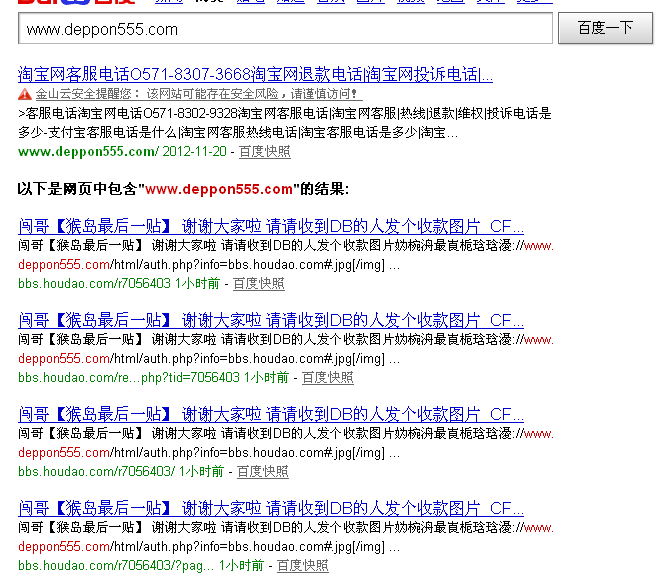Click green URL bbs.houdao.com/r7056403/?pag...
This screenshot has width=663, height=586.
141,565
